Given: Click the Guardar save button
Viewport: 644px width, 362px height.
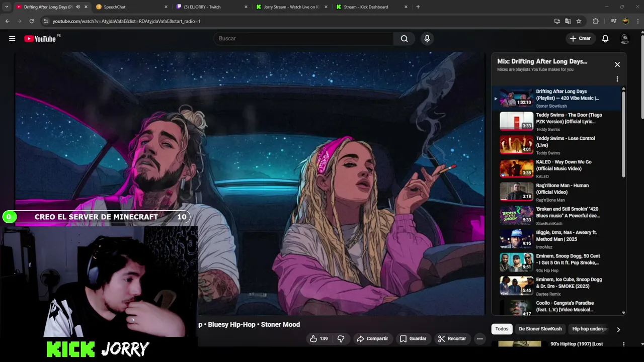Looking at the screenshot, I should (x=413, y=339).
